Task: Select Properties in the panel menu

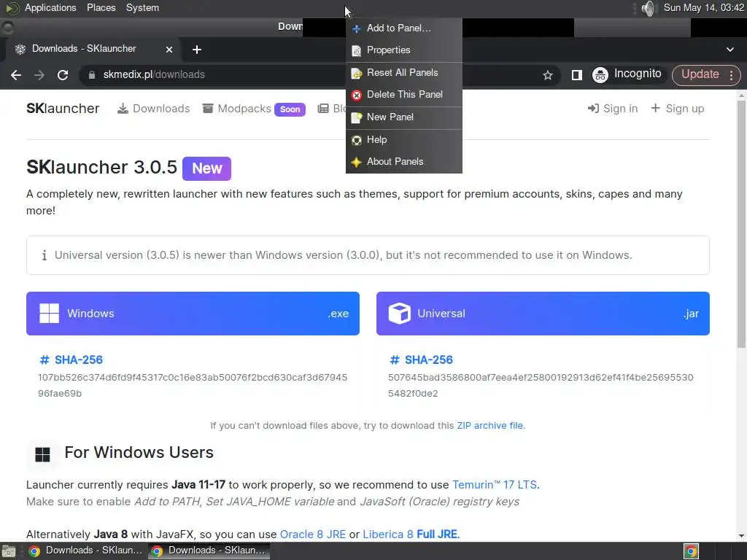Action: (404, 50)
